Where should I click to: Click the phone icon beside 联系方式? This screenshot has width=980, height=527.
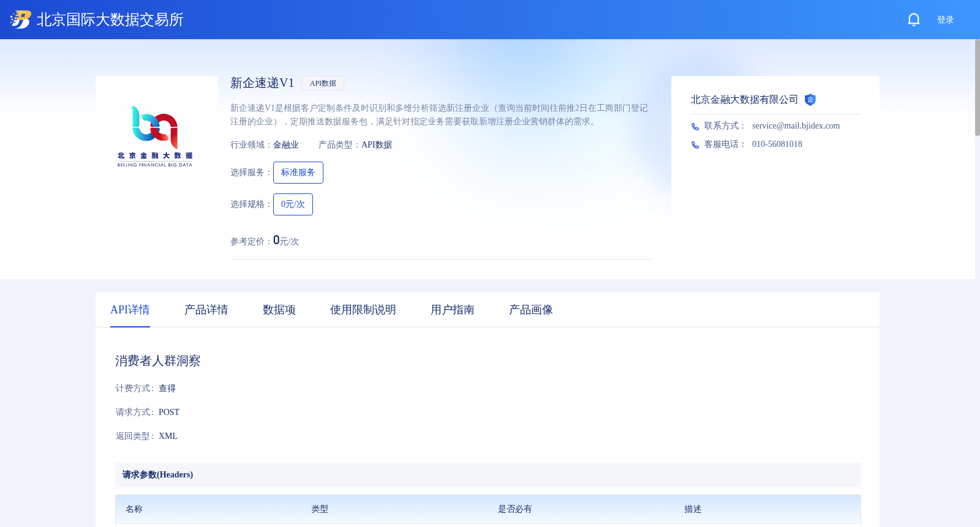(695, 127)
